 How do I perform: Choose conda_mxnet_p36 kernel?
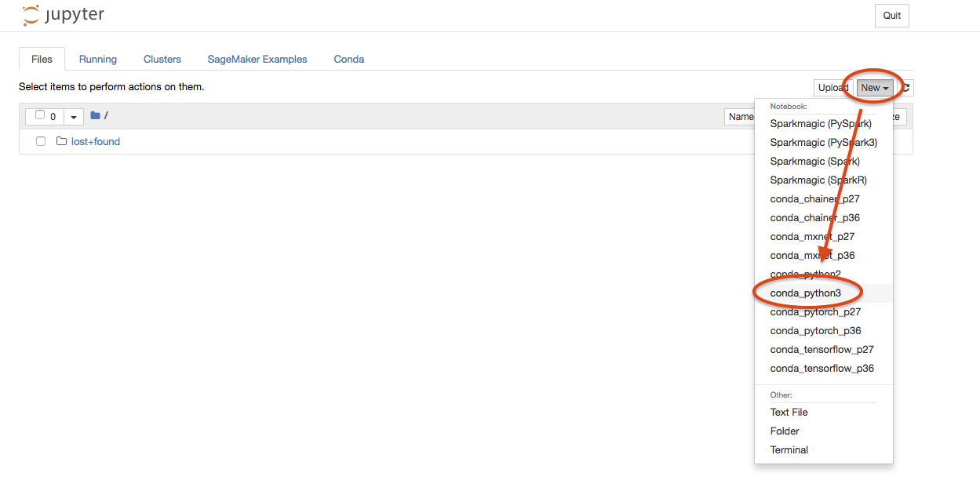pos(824,255)
